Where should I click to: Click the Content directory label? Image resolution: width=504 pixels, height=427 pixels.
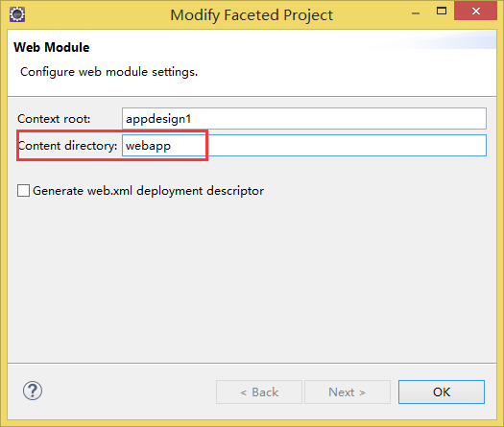click(67, 146)
